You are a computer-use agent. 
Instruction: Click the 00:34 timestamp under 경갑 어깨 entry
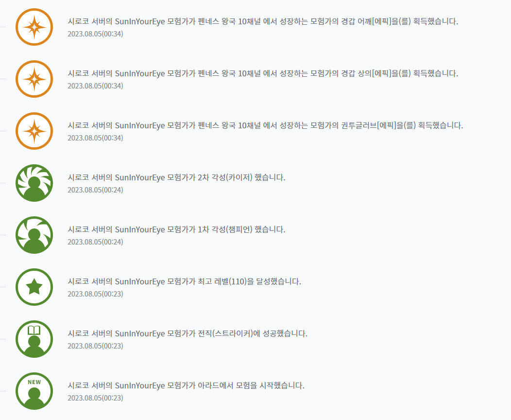click(95, 34)
